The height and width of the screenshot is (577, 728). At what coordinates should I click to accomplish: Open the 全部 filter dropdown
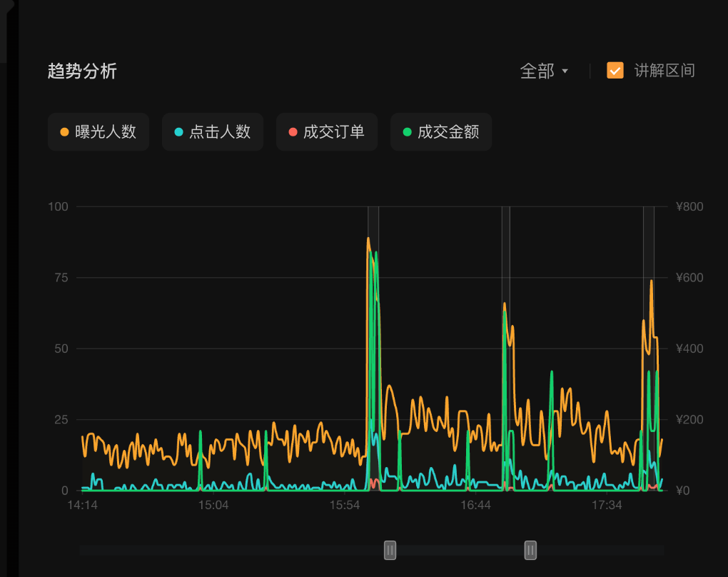[537, 71]
